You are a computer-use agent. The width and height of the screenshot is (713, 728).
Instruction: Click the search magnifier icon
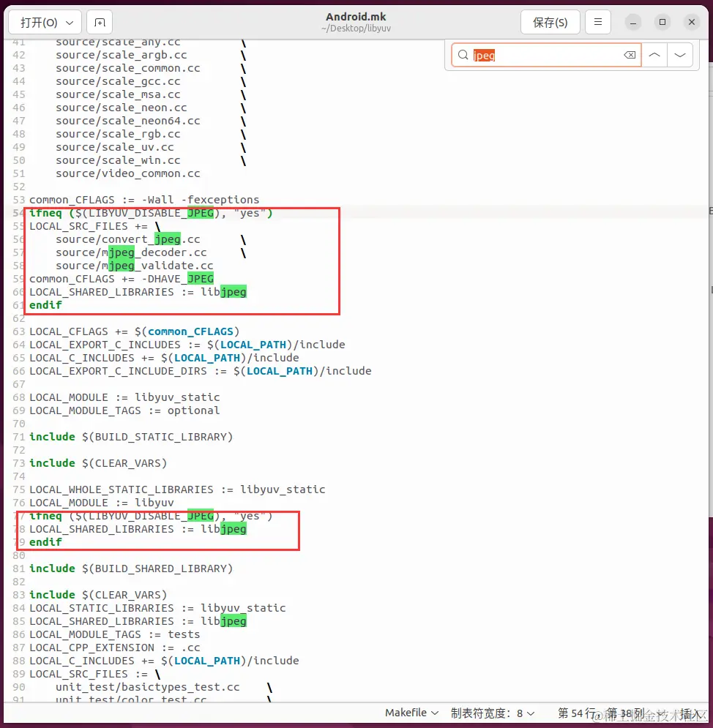[463, 56]
